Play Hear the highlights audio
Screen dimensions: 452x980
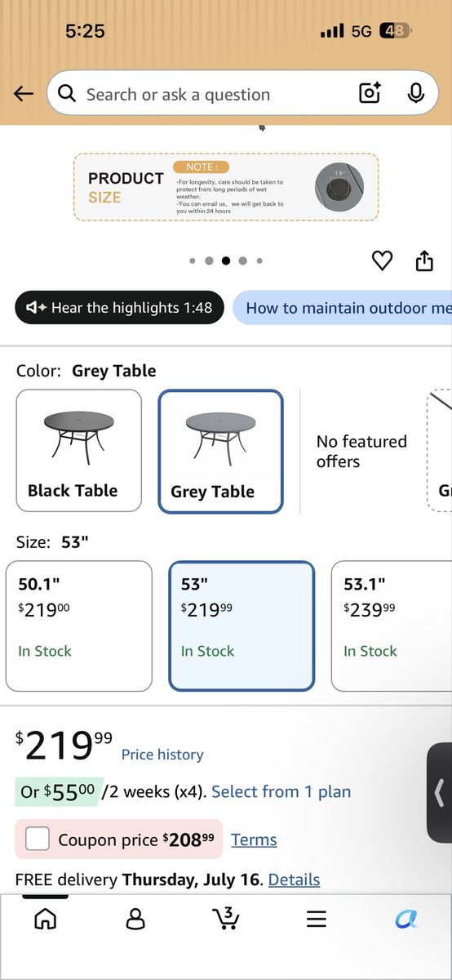[x=119, y=308]
